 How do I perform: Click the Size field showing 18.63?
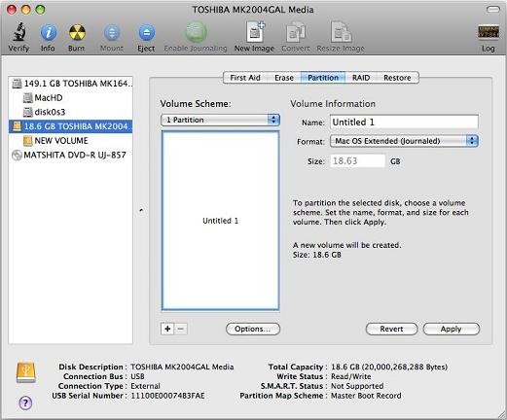[357, 161]
